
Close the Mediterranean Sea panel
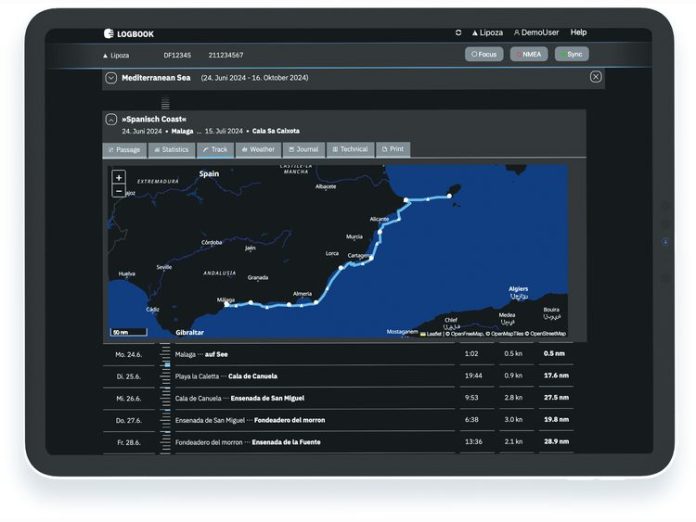tap(596, 77)
